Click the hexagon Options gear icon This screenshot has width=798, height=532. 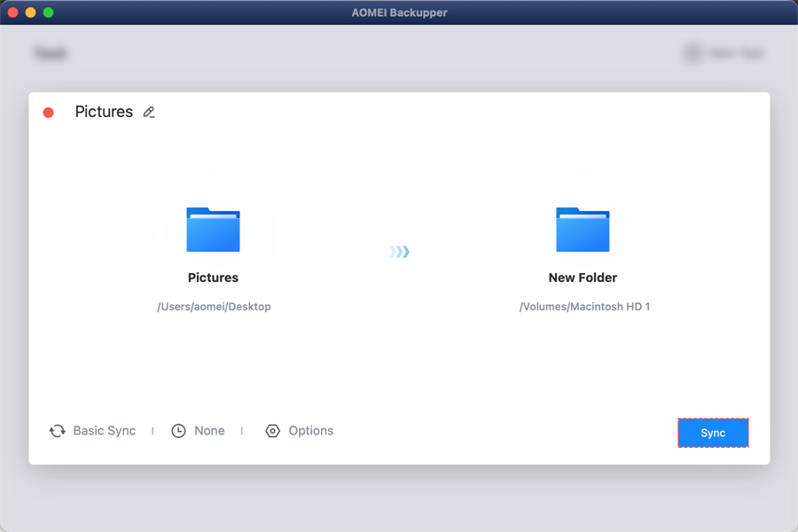(272, 431)
